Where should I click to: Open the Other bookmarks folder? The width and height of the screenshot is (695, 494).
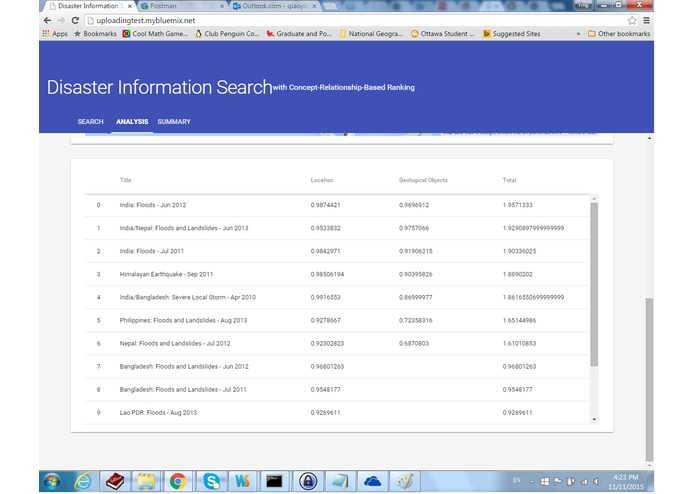click(619, 34)
